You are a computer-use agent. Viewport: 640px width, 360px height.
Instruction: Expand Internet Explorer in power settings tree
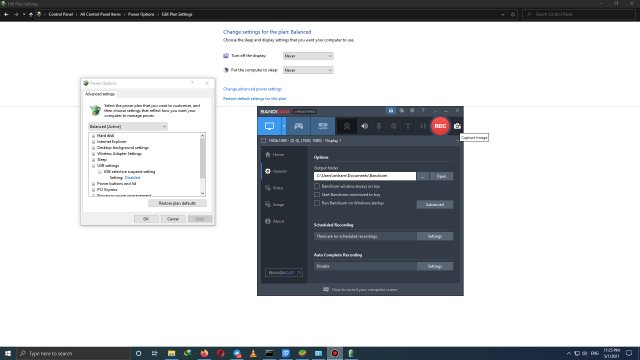click(93, 142)
